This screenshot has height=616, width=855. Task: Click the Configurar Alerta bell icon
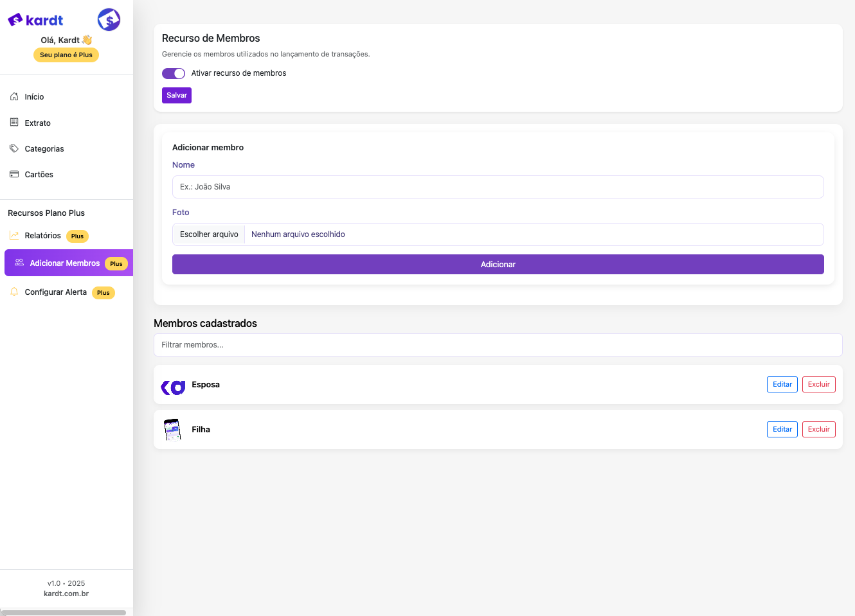(x=14, y=292)
